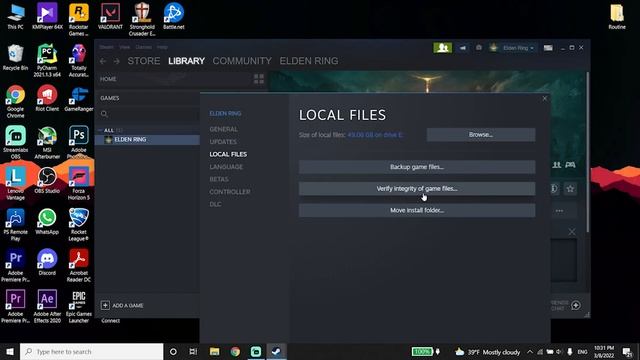Select the Valorant desktop shortcut
Screen dimensions: 640x360
110,17
